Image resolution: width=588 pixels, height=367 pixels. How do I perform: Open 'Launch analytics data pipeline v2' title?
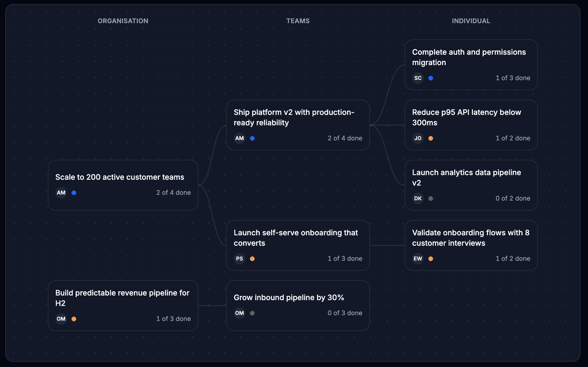pos(467,178)
